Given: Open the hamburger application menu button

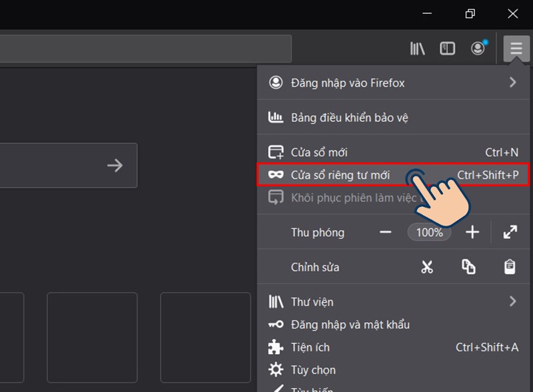Looking at the screenshot, I should tap(516, 48).
